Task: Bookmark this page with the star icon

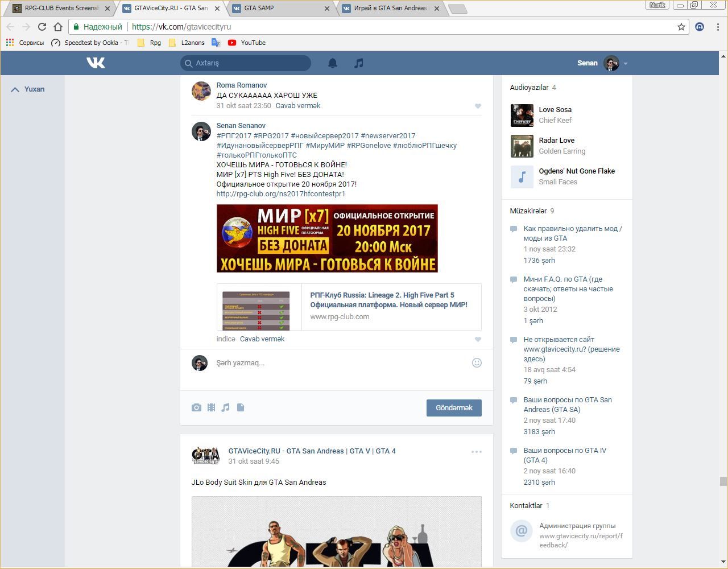Action: pyautogui.click(x=681, y=27)
